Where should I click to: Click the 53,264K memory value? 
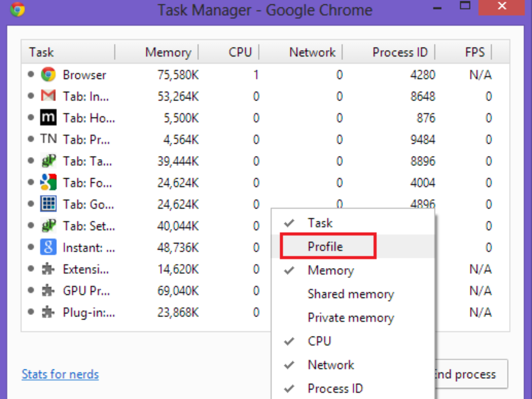[178, 96]
